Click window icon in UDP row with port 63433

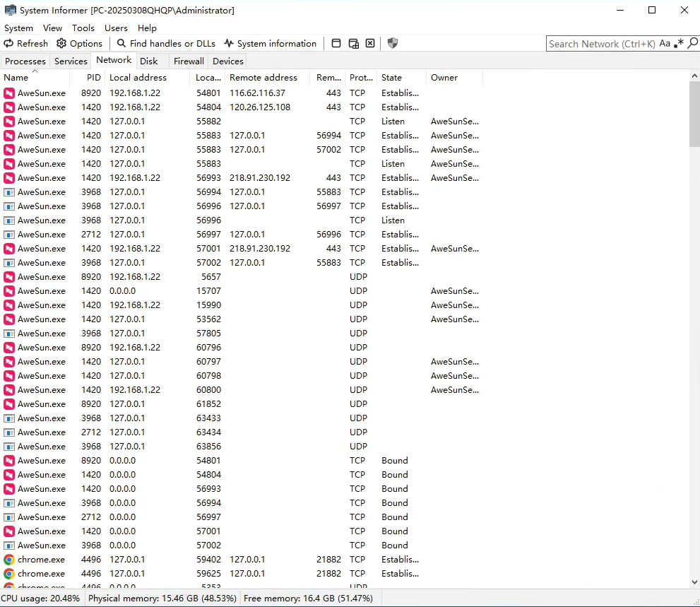coord(9,418)
